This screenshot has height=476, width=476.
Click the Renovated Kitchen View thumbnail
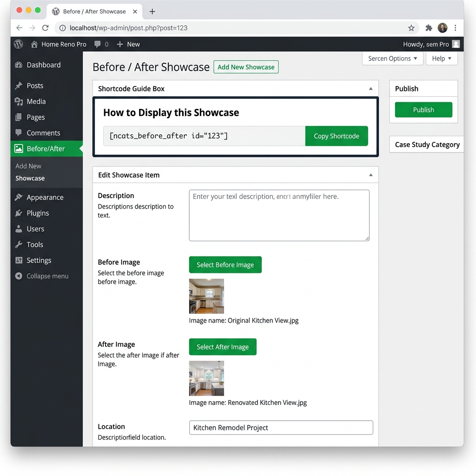(206, 378)
